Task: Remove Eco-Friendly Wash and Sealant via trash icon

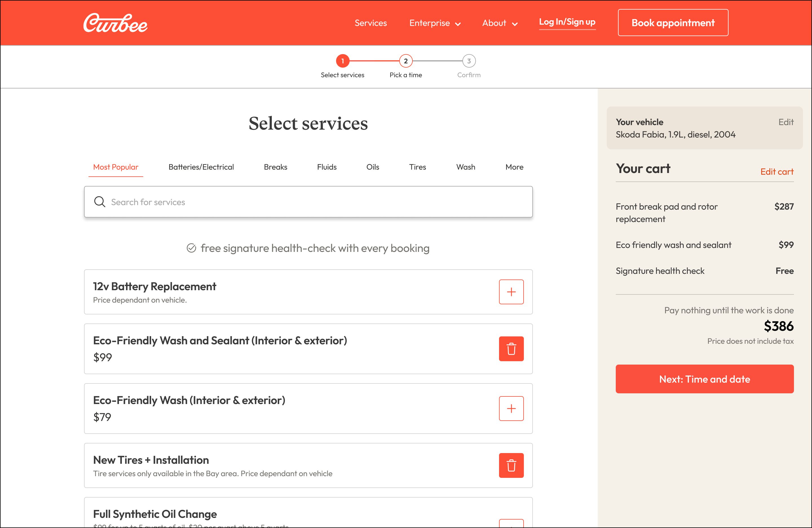Action: tap(511, 349)
